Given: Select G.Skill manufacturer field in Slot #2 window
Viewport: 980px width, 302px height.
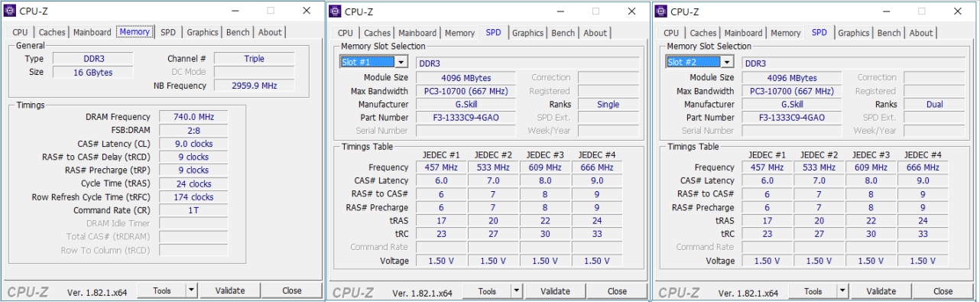Looking at the screenshot, I should click(x=792, y=105).
